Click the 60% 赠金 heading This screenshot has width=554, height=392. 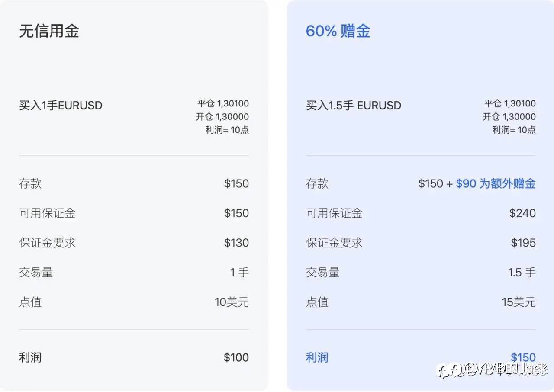[x=338, y=31]
